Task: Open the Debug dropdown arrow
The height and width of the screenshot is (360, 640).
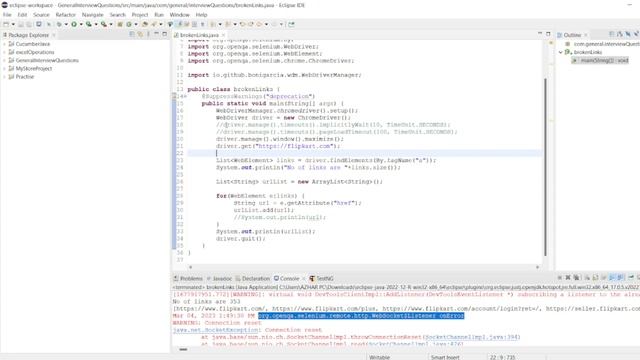Action: (66, 24)
